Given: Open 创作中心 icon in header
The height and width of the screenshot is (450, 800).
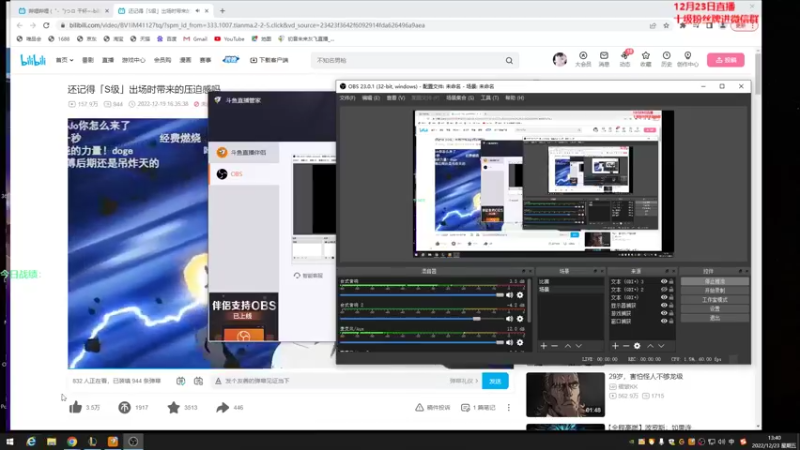Looking at the screenshot, I should 688,59.
